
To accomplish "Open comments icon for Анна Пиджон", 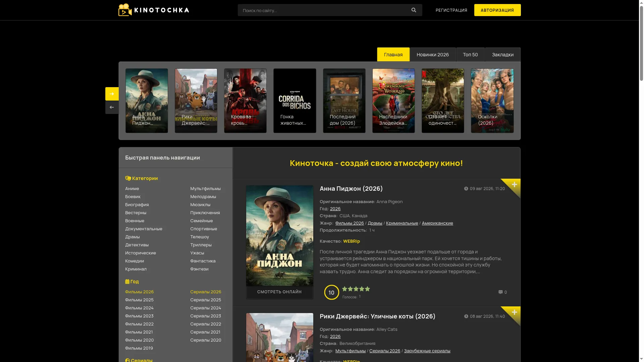I will pyautogui.click(x=500, y=292).
